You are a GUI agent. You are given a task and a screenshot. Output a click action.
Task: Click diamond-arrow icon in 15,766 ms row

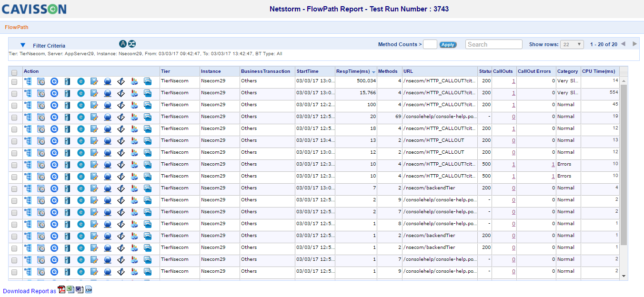pyautogui.click(x=121, y=93)
